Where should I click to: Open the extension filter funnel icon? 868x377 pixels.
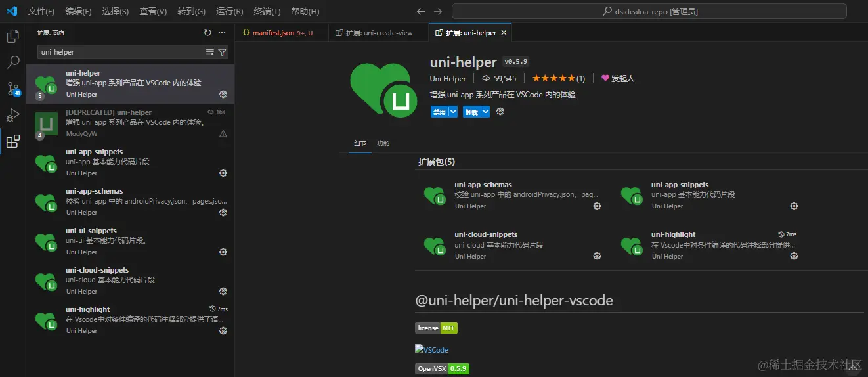pos(222,52)
